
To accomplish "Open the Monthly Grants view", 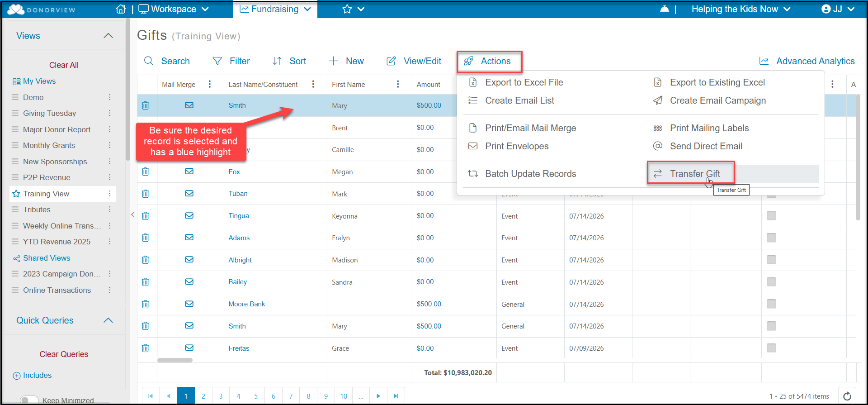I will pos(49,145).
